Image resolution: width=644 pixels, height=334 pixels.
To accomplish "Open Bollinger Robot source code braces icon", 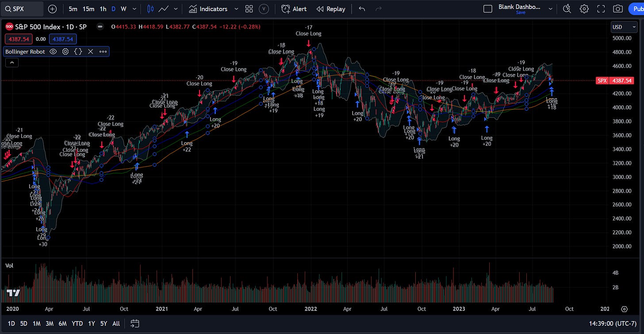I will 78,51.
